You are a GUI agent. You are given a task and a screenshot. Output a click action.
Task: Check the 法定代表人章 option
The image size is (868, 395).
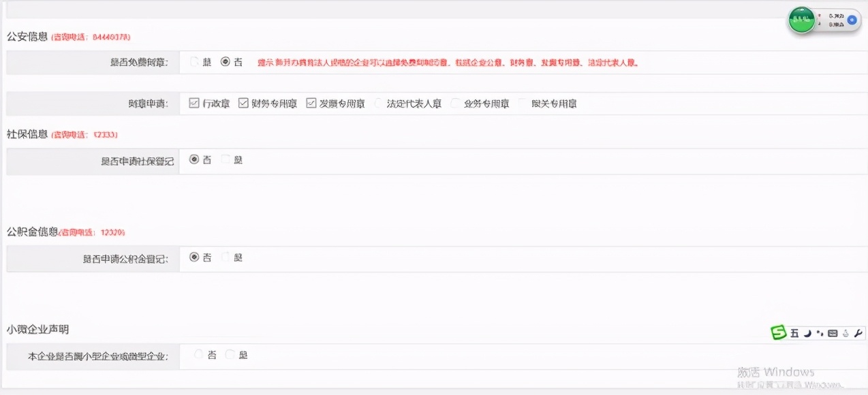(379, 104)
